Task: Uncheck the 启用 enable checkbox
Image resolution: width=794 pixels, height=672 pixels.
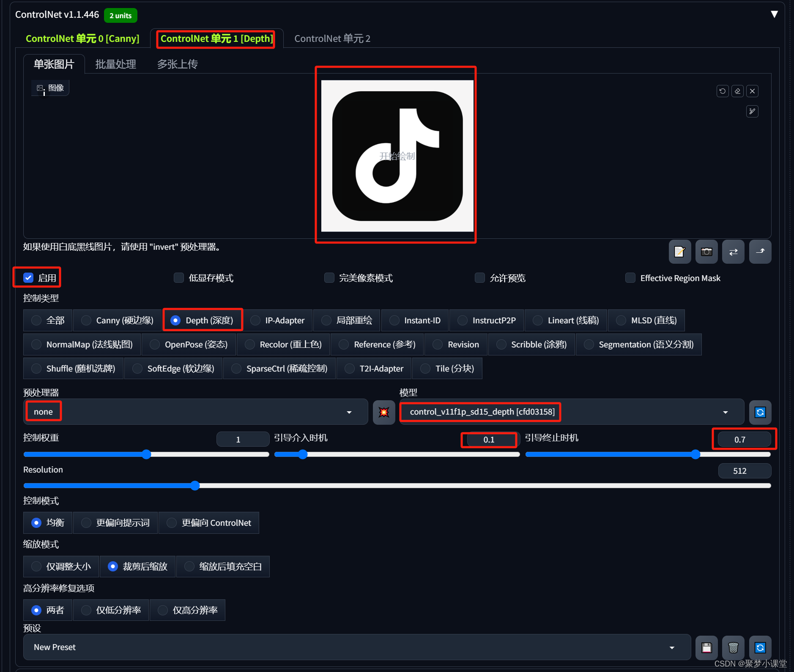Action: (x=28, y=278)
